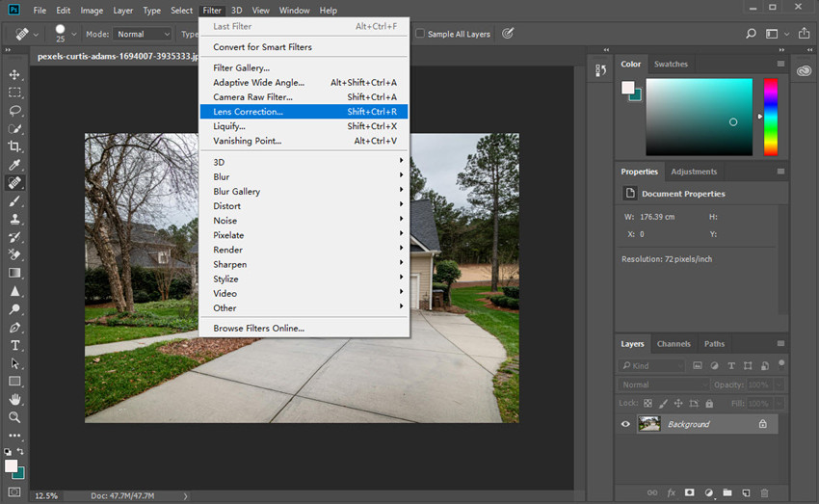
Task: Select the Rectangle shape tool
Action: 14,382
